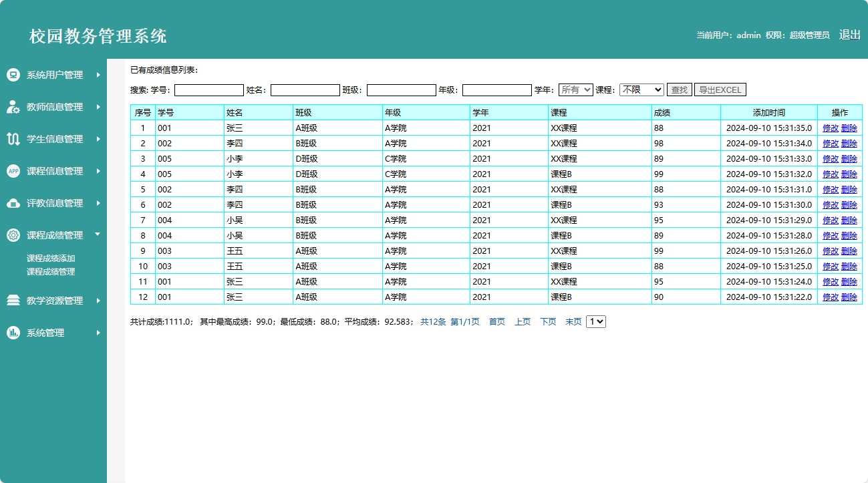
Task: Click the system user management sidebar icon
Action: point(13,75)
